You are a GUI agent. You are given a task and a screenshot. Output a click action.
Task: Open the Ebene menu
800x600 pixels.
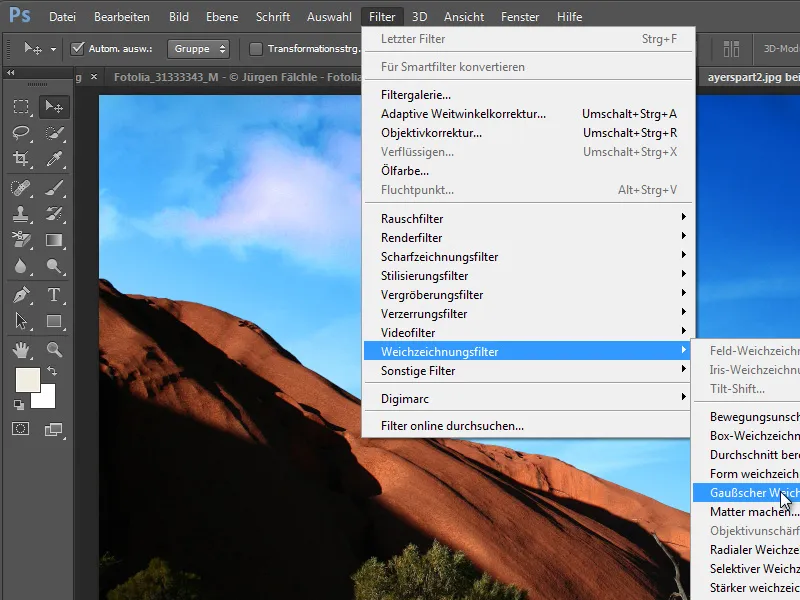(222, 17)
